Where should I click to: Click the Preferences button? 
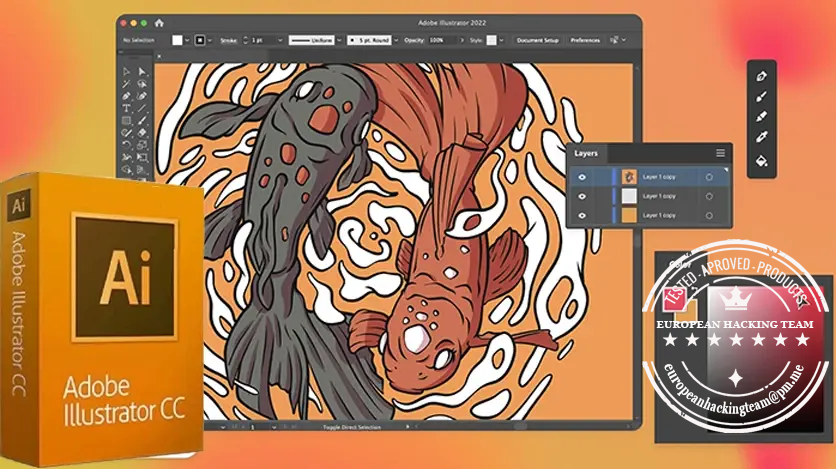tap(585, 41)
